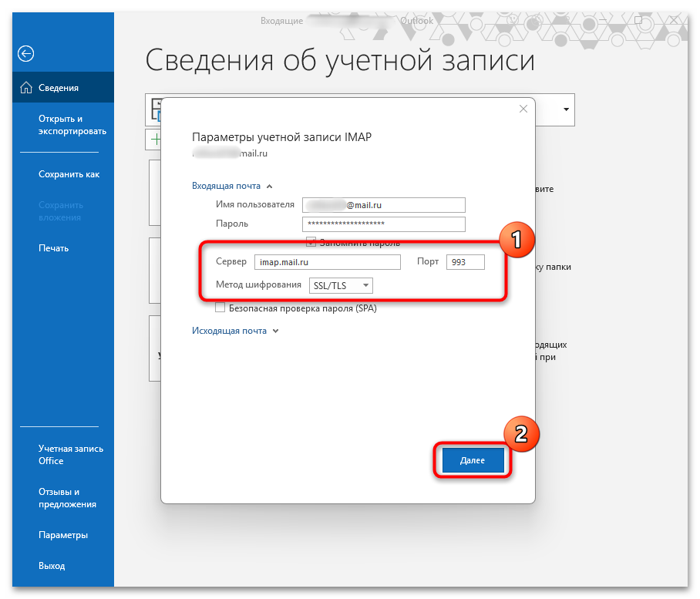700x599 pixels.
Task: Expand the Исходящая почта section
Action: coord(235,331)
